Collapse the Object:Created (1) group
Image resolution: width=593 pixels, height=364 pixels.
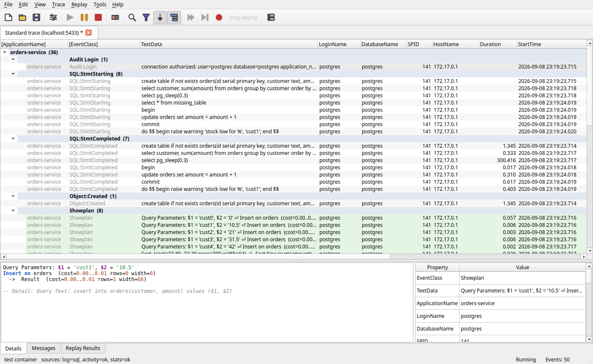(x=13, y=196)
